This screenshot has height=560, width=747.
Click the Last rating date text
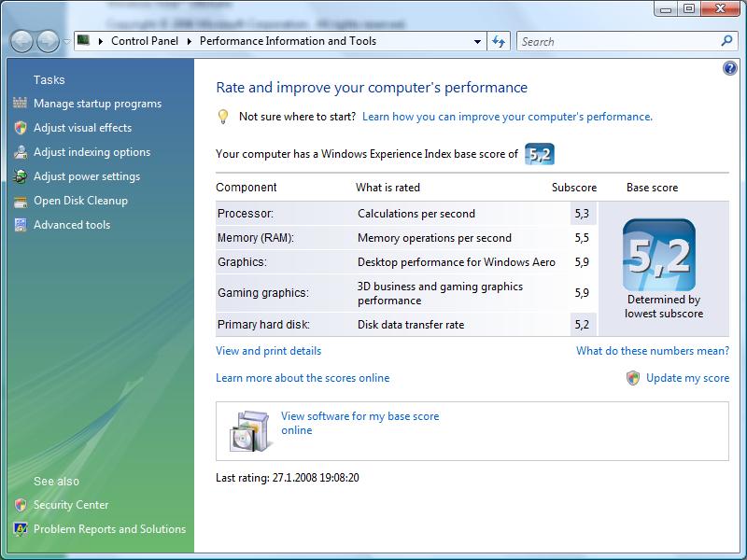[288, 478]
